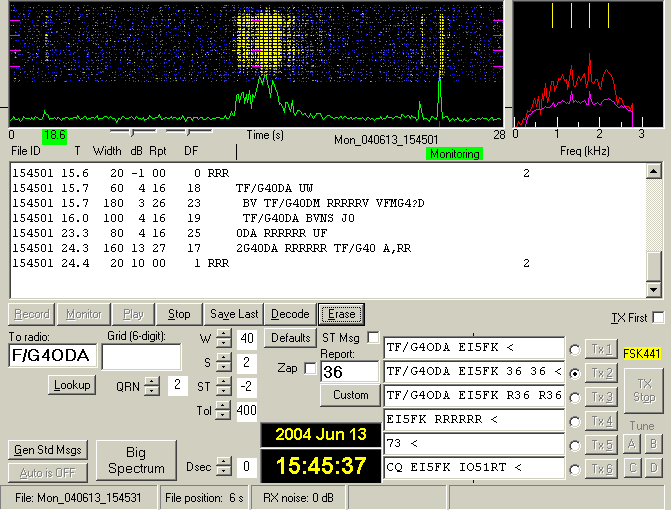Increase the W value with its up arrow
The image size is (671, 510).
tap(224, 334)
